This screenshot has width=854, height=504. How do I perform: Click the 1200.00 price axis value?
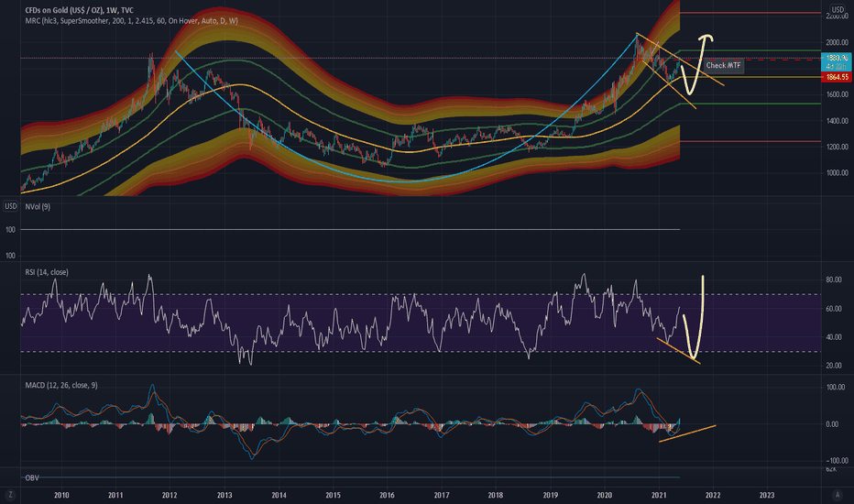point(838,147)
